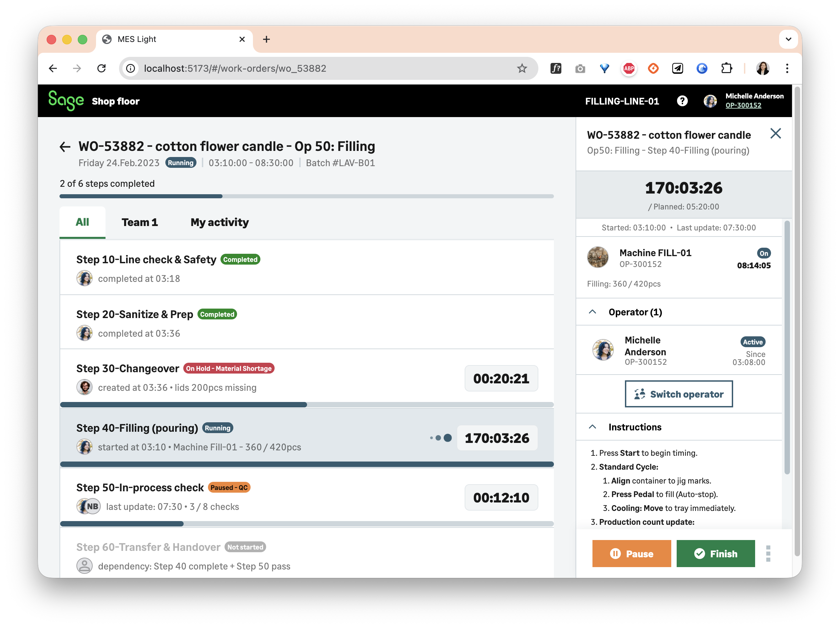Viewport: 840px width, 628px height.
Task: Click the Machine FILL-01 thumbnail image
Action: tap(598, 257)
